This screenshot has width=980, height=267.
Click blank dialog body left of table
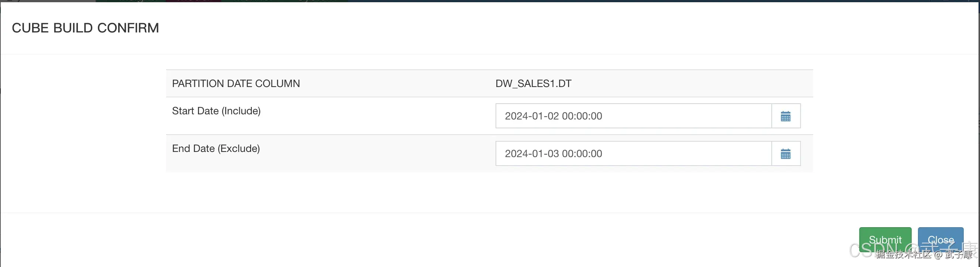click(84, 122)
